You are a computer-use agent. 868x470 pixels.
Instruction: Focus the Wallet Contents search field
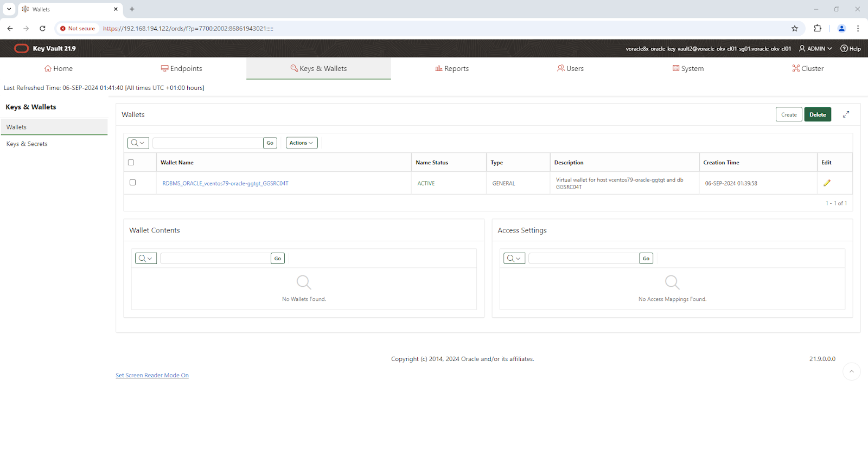215,259
